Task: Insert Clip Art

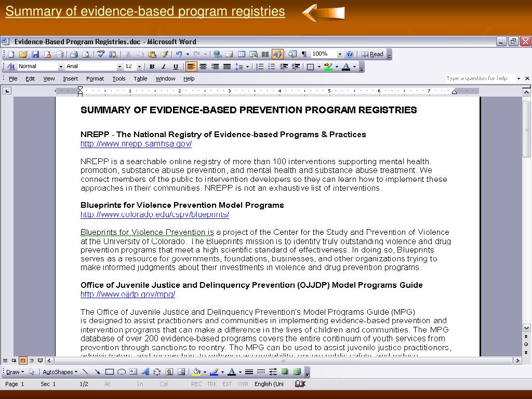Action: pos(169,372)
